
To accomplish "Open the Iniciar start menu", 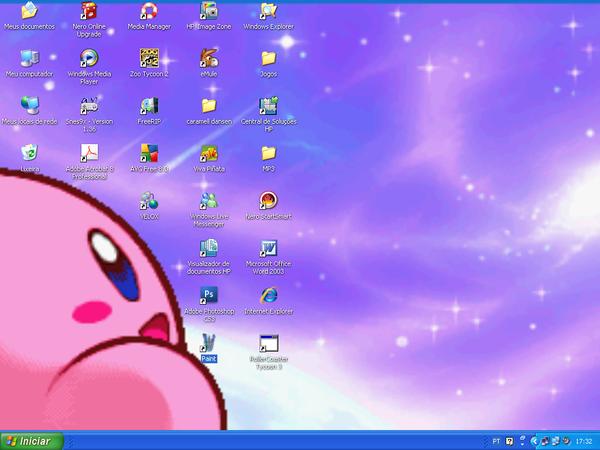I will (x=32, y=441).
